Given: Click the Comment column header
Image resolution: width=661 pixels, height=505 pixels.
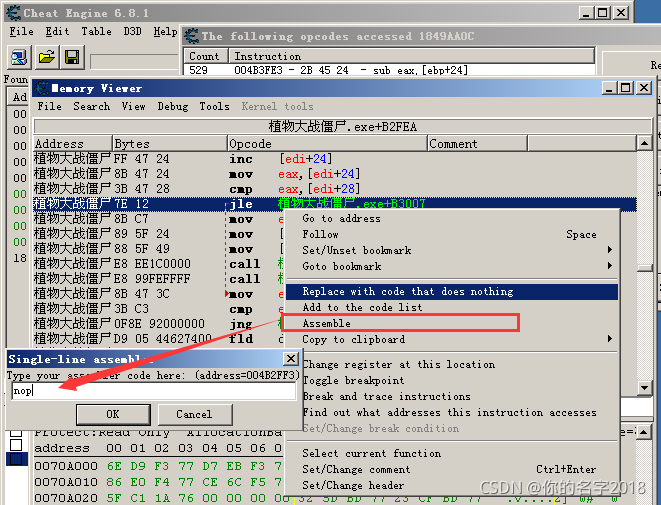Looking at the screenshot, I should (x=477, y=144).
